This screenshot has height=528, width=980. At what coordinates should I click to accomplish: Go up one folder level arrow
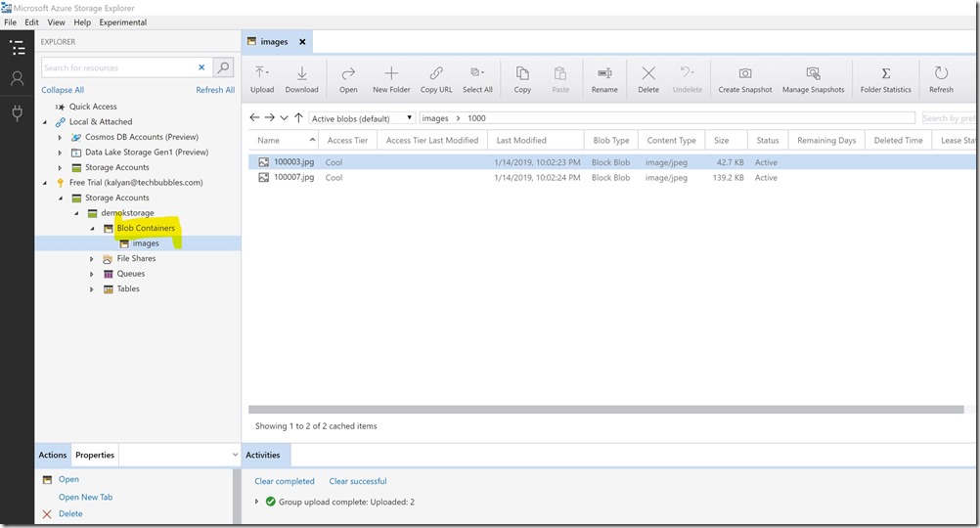point(298,117)
